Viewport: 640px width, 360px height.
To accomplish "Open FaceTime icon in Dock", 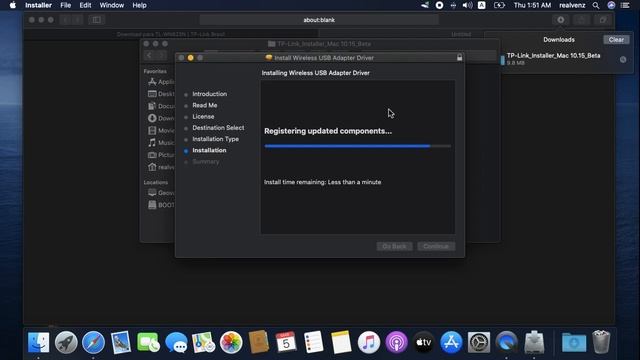I will [x=149, y=342].
